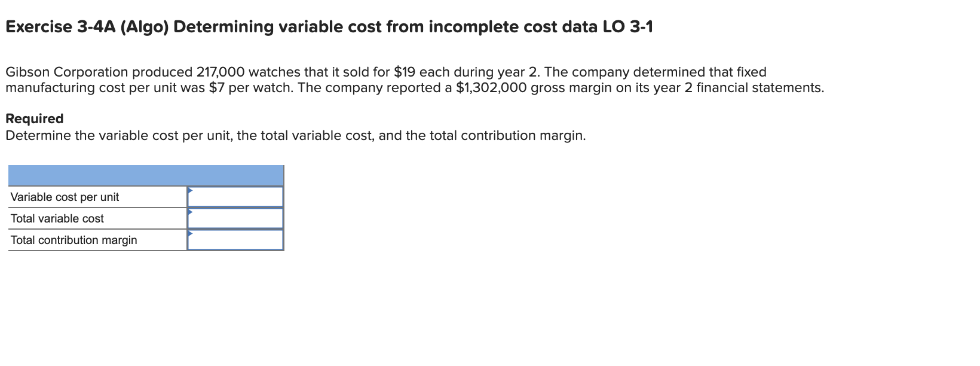Click inside the Total variable cost answer box

236,218
